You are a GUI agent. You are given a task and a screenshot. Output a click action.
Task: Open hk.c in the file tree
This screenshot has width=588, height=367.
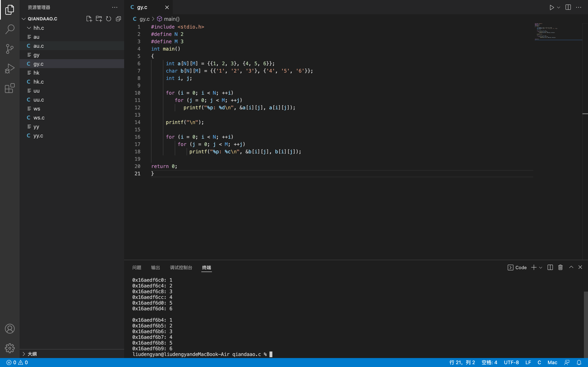click(x=38, y=82)
